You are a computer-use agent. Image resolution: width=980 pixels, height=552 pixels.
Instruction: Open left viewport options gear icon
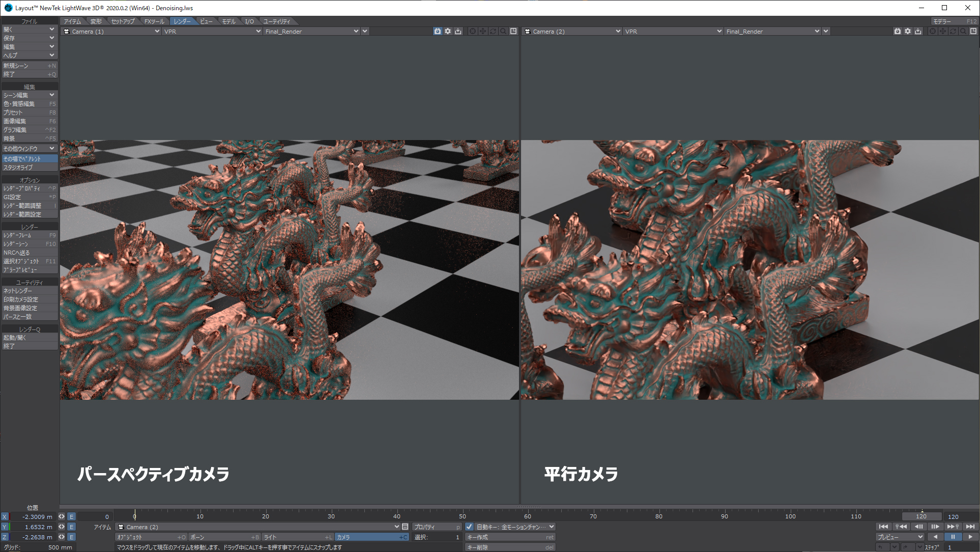pyautogui.click(x=448, y=31)
